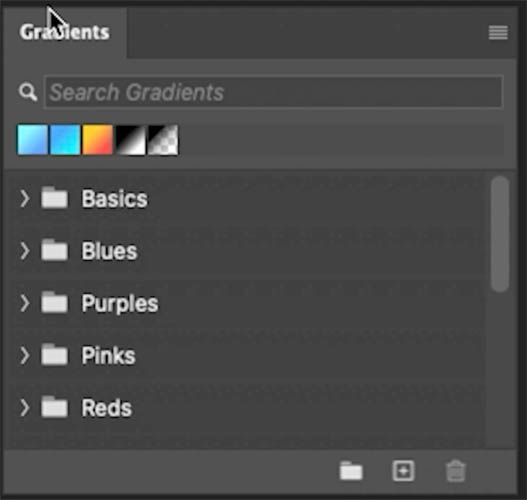The image size is (527, 500).
Task: Expand the Blues group chevron
Action: pos(25,251)
